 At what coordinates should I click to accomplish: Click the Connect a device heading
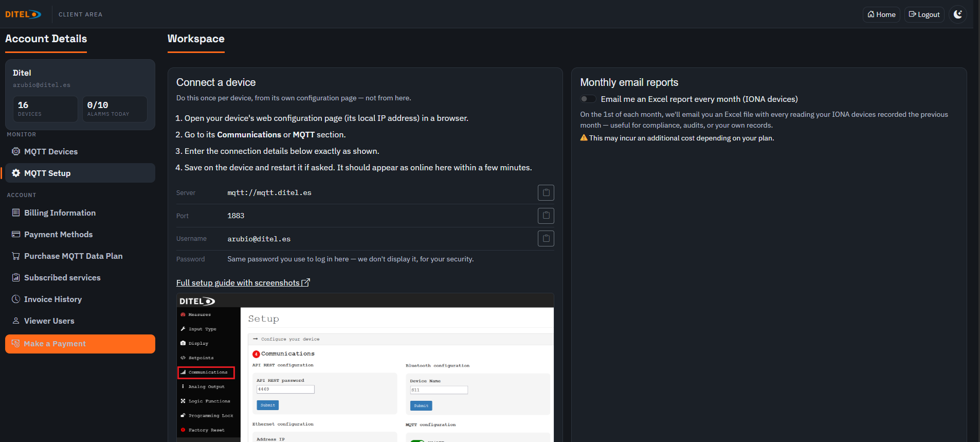coord(216,82)
